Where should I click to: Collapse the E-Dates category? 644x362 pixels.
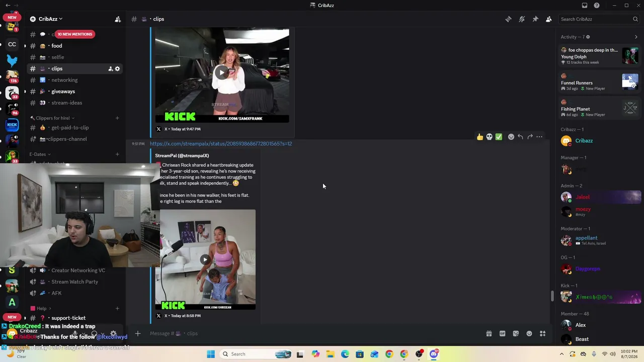[x=40, y=154]
